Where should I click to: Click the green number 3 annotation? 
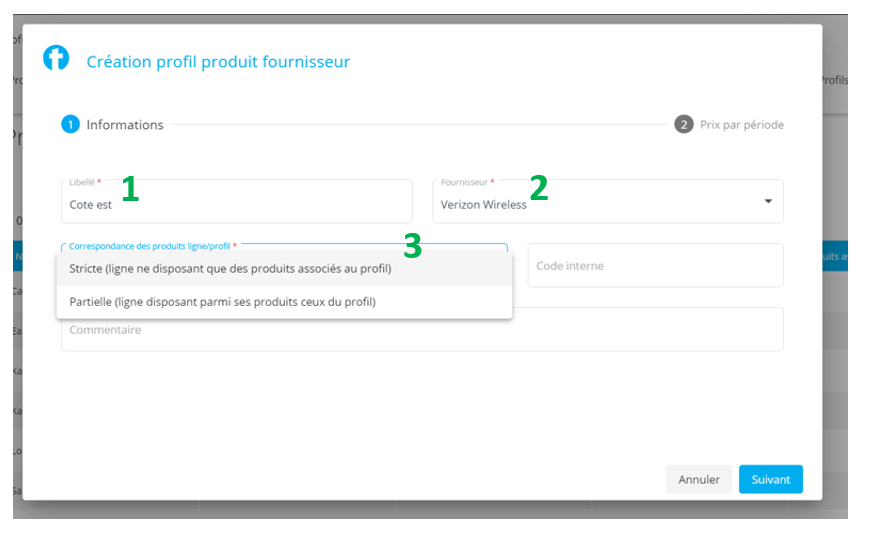pyautogui.click(x=413, y=246)
